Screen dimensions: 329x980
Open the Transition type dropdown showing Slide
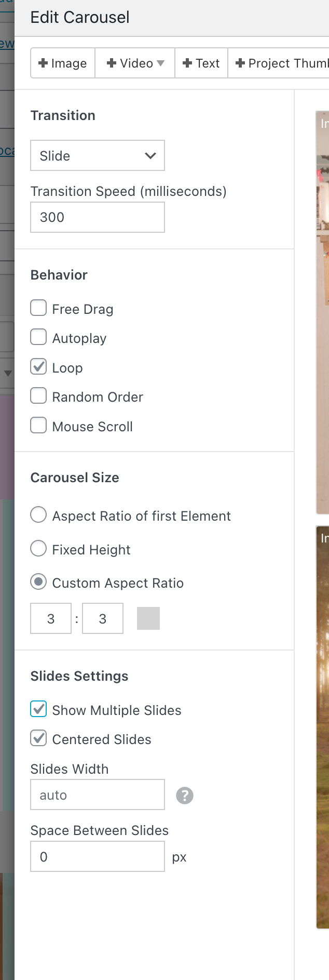click(97, 155)
